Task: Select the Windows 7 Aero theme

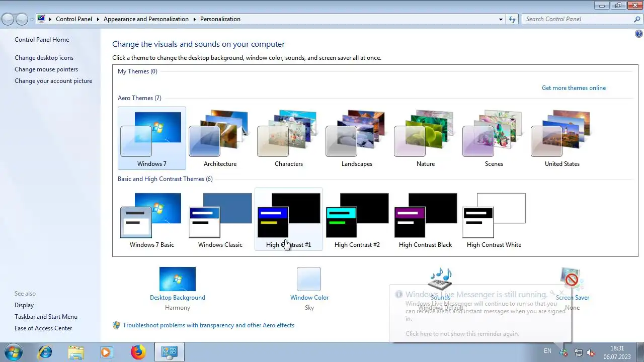Action: point(151,138)
